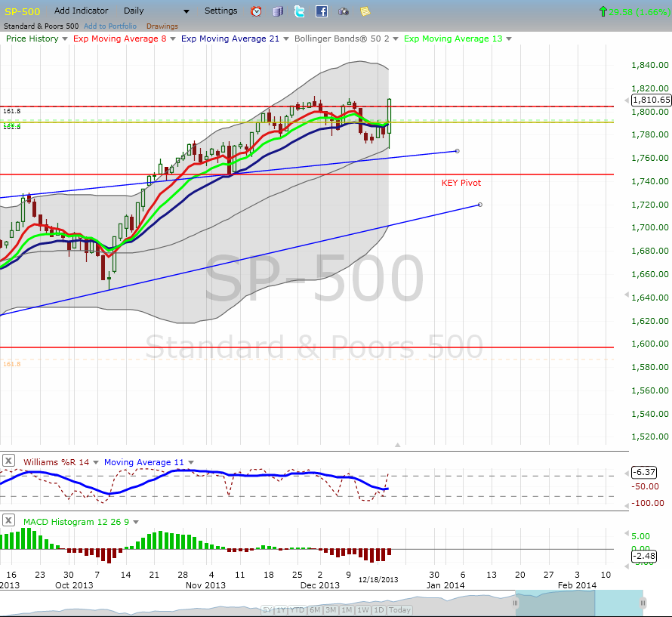
Task: Click the Exp Moving Average 21 label
Action: pyautogui.click(x=230, y=39)
